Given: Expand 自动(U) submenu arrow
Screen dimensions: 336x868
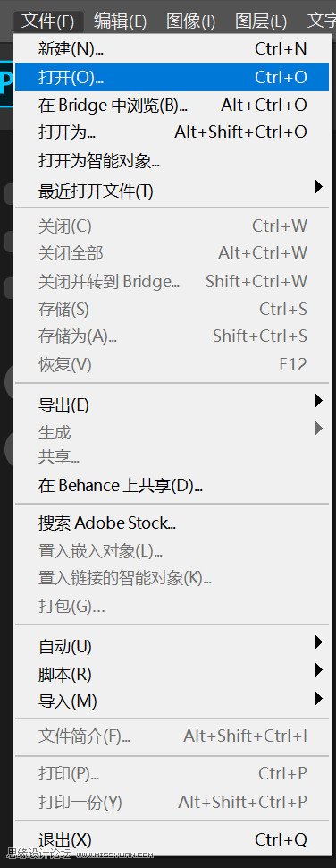Looking at the screenshot, I should (x=318, y=642).
